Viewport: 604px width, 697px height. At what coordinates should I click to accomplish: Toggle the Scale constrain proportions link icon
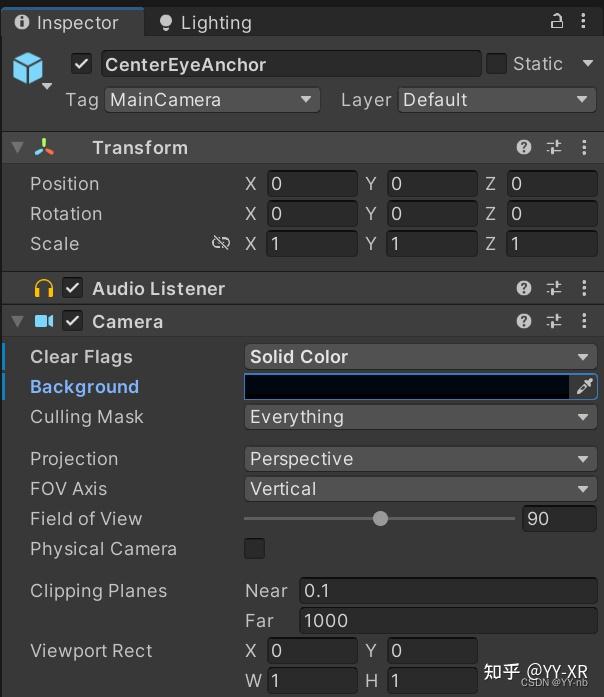[x=221, y=243]
